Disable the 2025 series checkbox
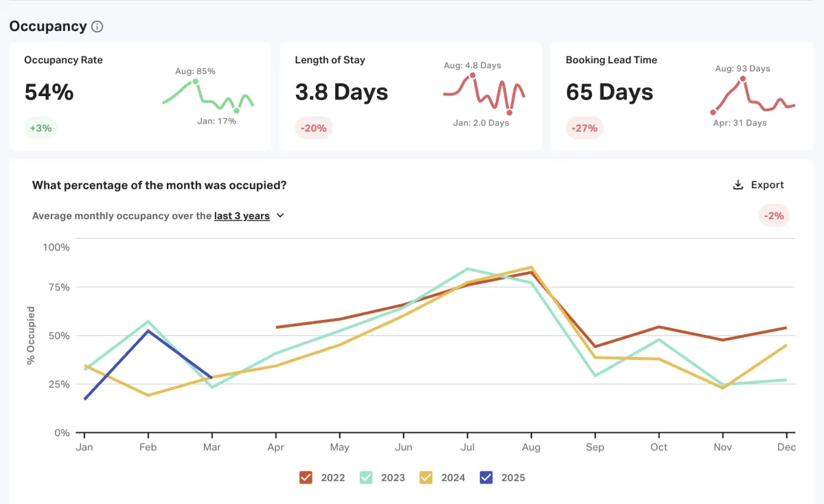Image resolution: width=824 pixels, height=504 pixels. point(486,477)
